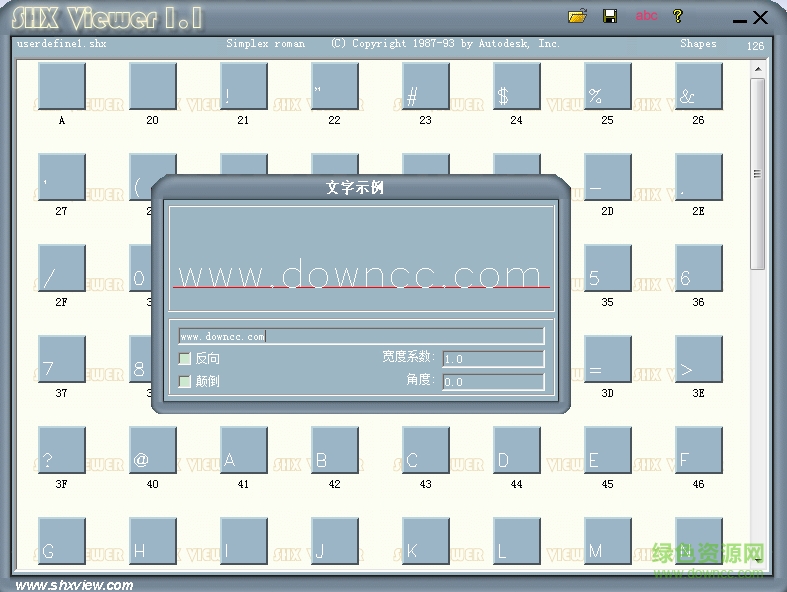Image resolution: width=787 pixels, height=592 pixels.
Task: Select minus sign shape tile 2D
Action: (x=608, y=177)
